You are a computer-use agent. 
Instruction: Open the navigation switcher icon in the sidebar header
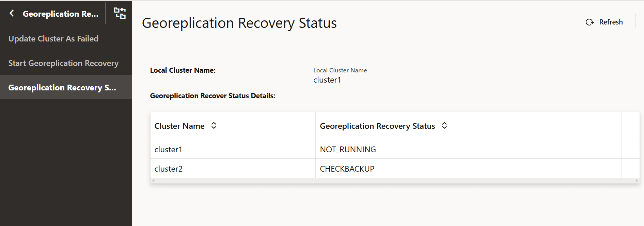pyautogui.click(x=120, y=13)
